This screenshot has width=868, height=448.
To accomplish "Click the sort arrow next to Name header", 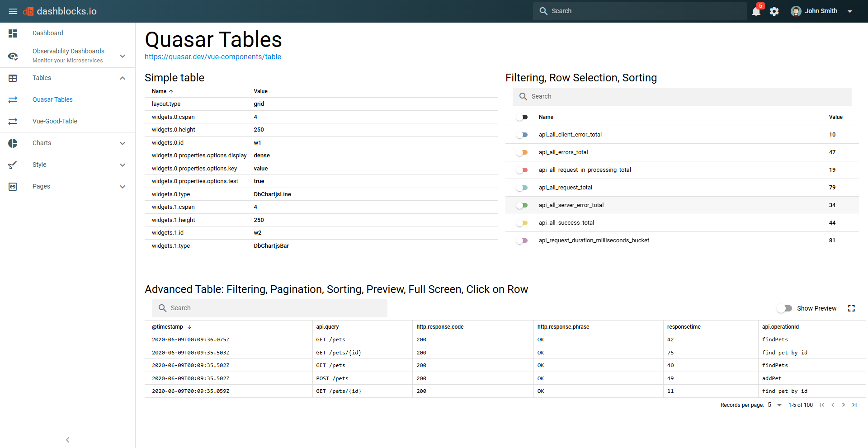I will 171,91.
